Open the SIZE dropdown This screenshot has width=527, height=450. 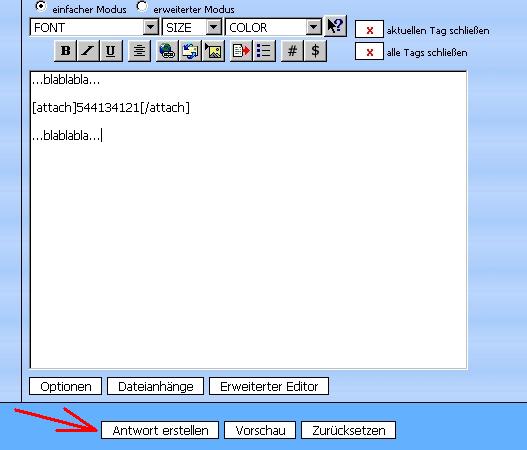(x=192, y=27)
